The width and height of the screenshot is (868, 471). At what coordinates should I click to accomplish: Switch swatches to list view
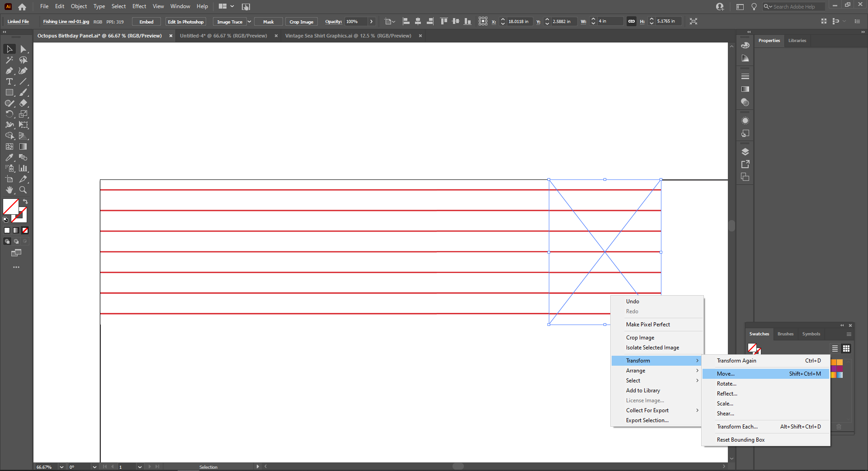[835, 349]
